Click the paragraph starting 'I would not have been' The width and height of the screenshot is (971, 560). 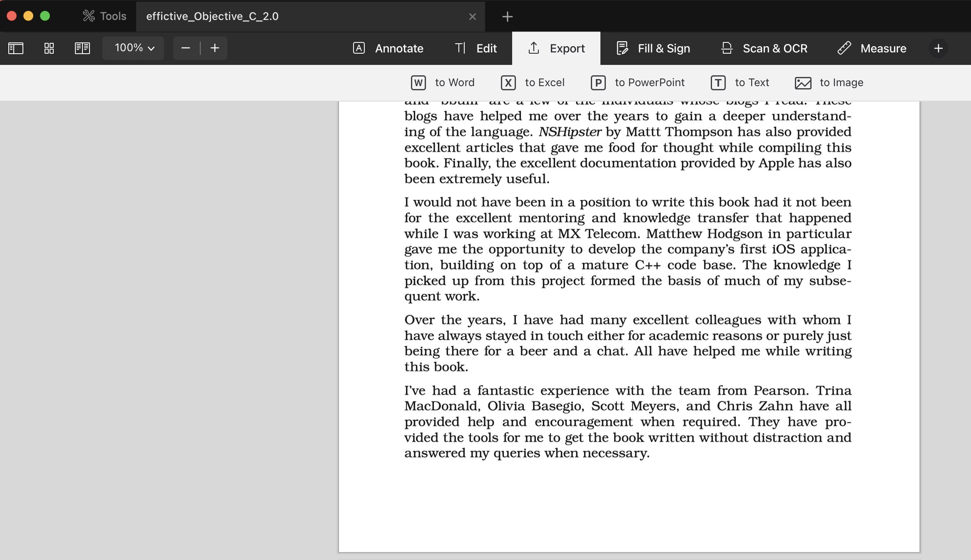[x=628, y=249]
